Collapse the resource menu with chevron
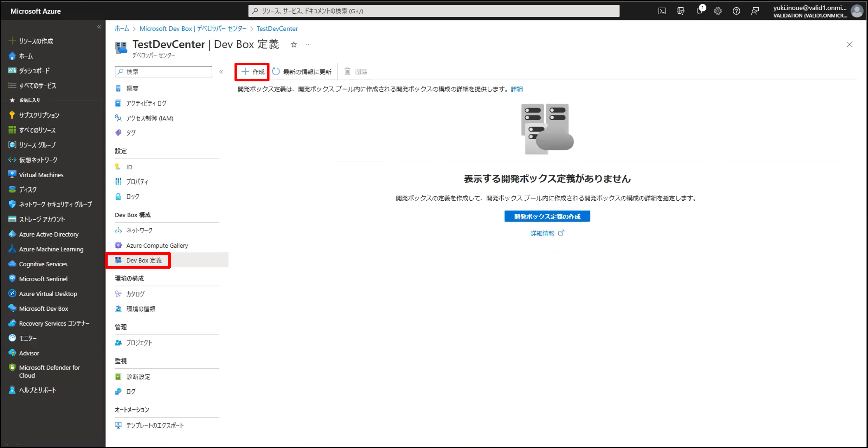868x448 pixels. point(221,72)
